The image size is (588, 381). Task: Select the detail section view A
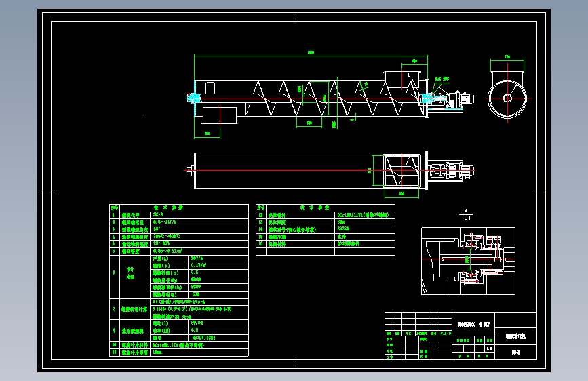[468, 260]
